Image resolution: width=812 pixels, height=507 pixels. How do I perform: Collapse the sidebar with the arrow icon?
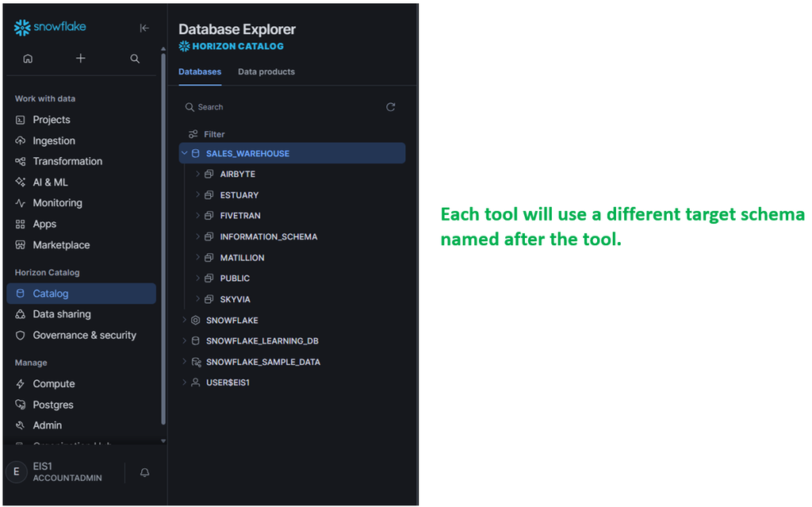coord(144,28)
